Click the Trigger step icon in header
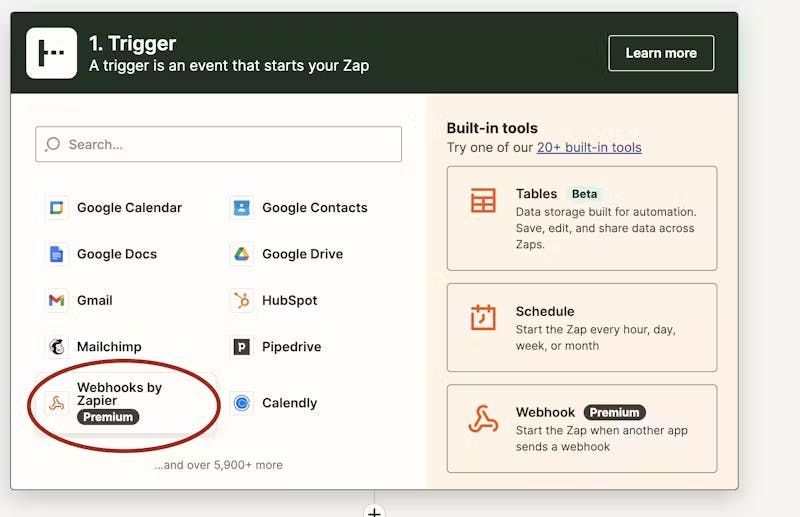The height and width of the screenshot is (517, 800). point(52,53)
